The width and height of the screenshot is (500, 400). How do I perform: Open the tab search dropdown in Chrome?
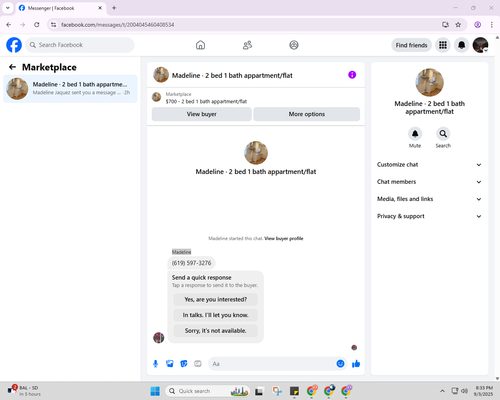click(x=8, y=8)
